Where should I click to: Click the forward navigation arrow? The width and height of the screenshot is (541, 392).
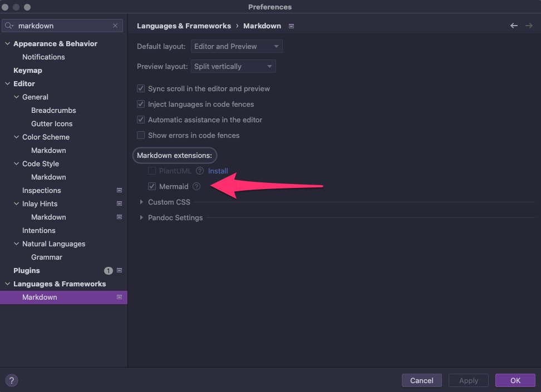[529, 26]
